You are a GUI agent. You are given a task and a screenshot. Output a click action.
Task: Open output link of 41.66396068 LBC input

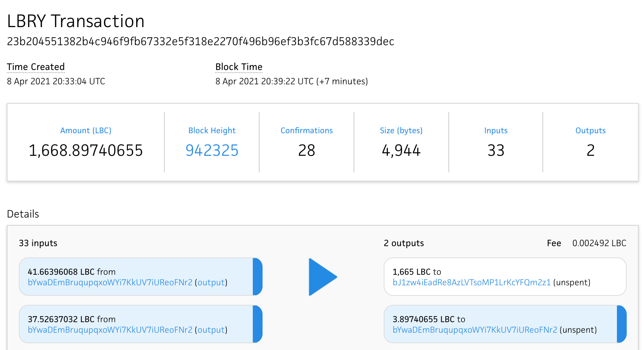pyautogui.click(x=211, y=283)
